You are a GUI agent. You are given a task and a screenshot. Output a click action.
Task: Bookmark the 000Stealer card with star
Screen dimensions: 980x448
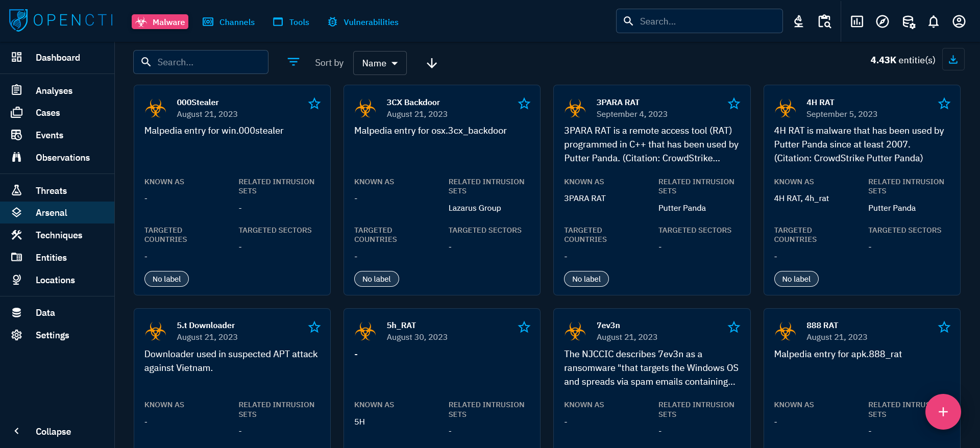click(x=314, y=104)
